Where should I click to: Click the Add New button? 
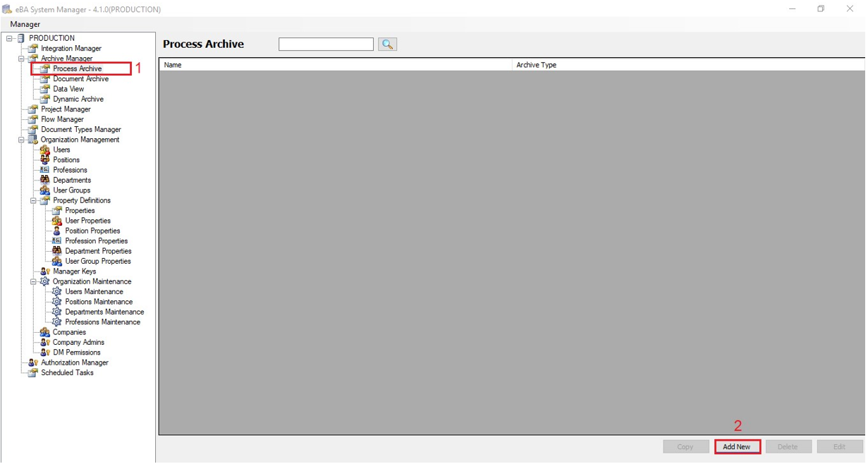[x=737, y=446]
